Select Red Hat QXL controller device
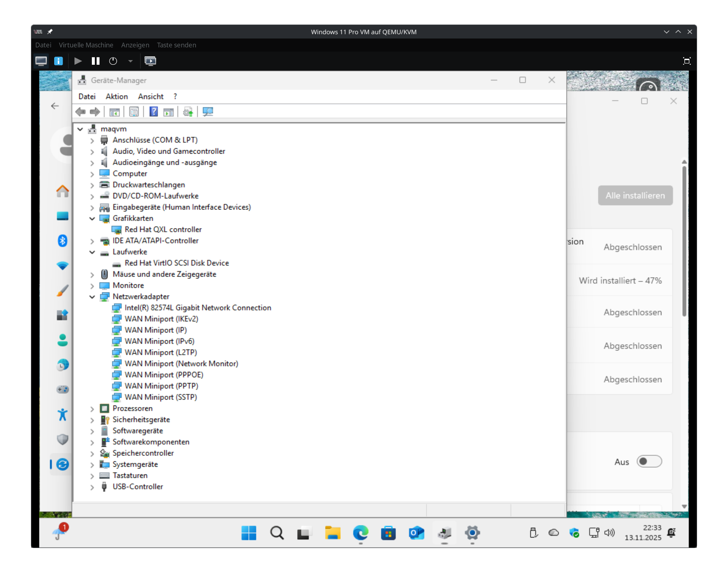This screenshot has width=728, height=584. [163, 229]
